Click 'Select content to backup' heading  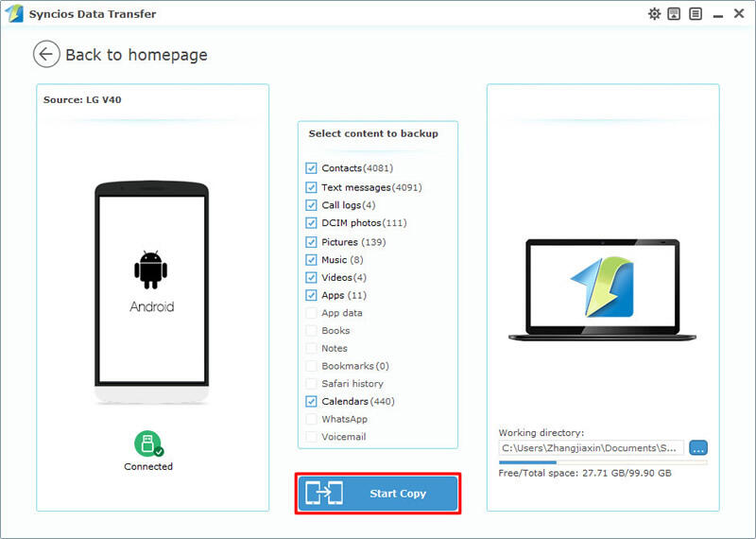(x=373, y=133)
